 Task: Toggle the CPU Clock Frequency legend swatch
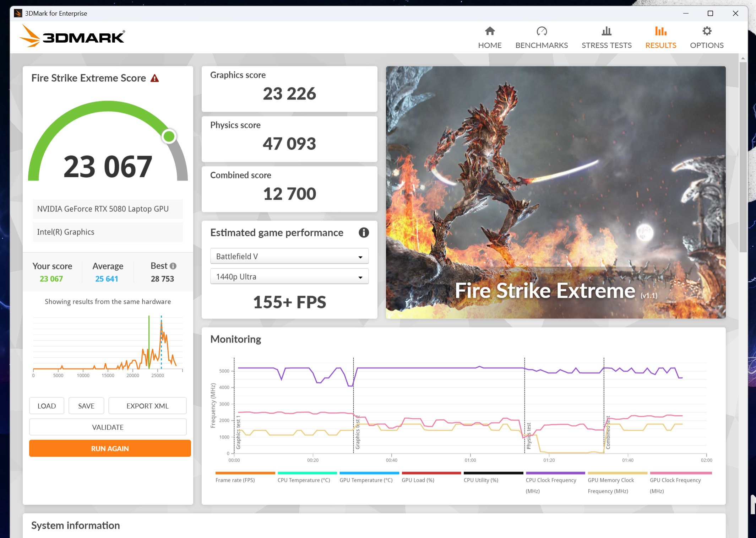(x=555, y=473)
